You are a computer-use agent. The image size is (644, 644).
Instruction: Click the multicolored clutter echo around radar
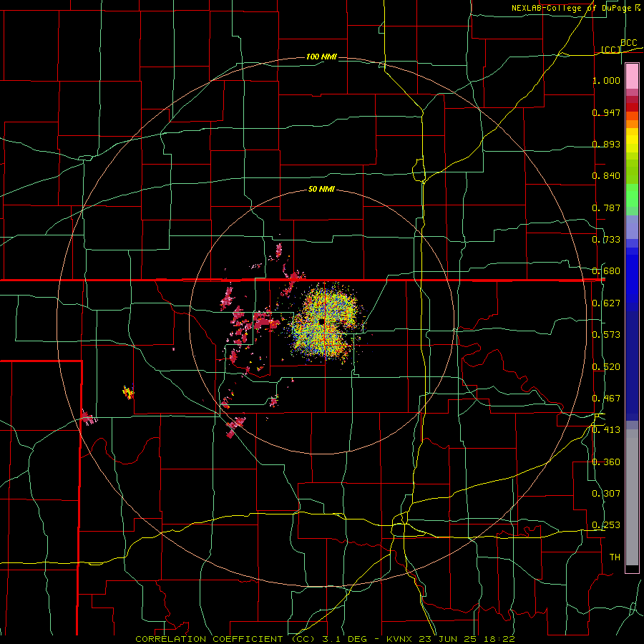coord(324,322)
